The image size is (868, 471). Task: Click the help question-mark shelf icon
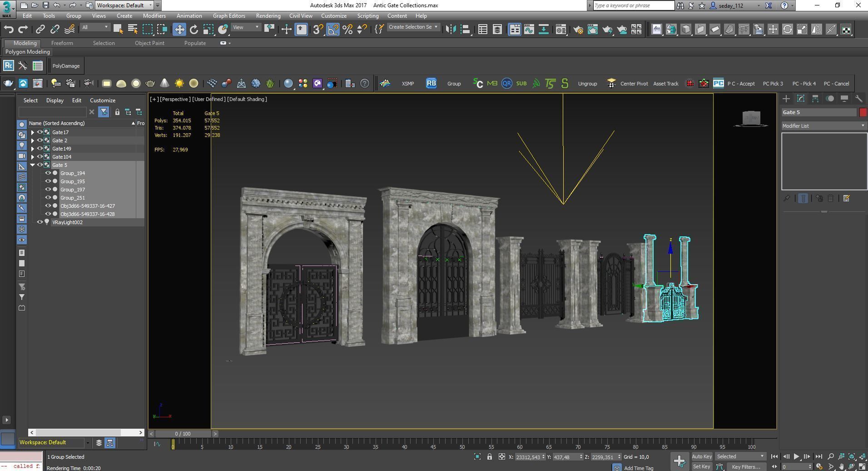tap(364, 83)
